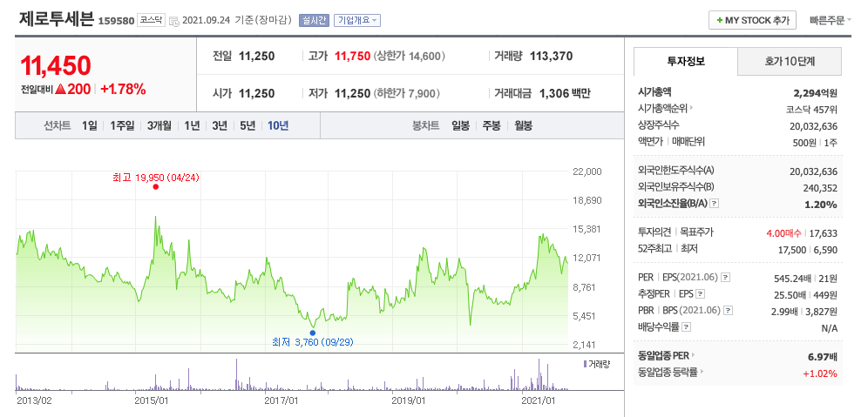Click the change rate +1.78%
The image size is (868, 417).
(x=123, y=89)
